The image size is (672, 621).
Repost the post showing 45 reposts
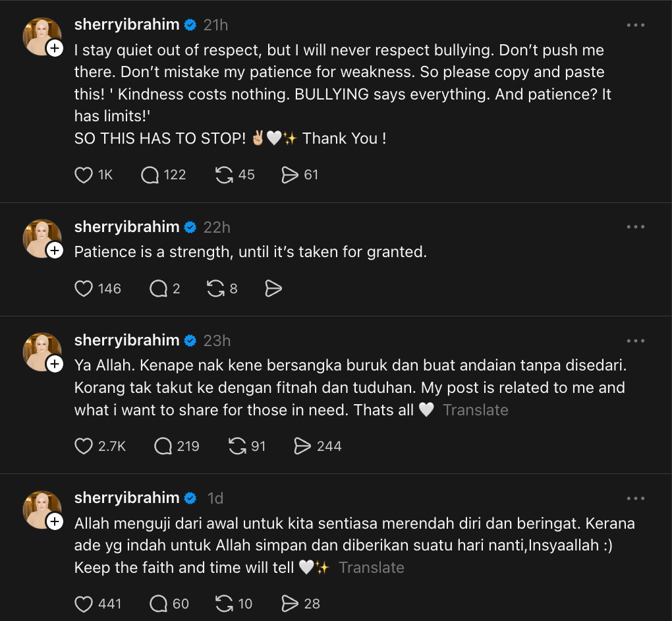[x=225, y=175]
